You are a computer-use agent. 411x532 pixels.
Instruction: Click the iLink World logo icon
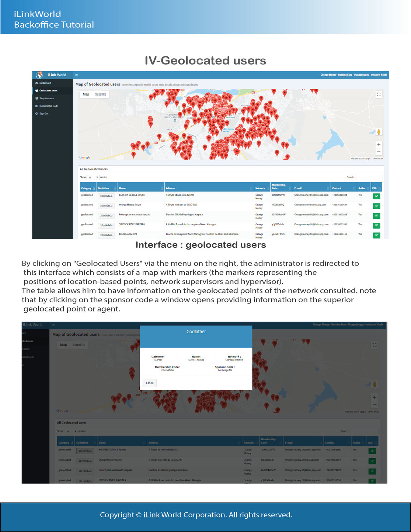[39, 75]
